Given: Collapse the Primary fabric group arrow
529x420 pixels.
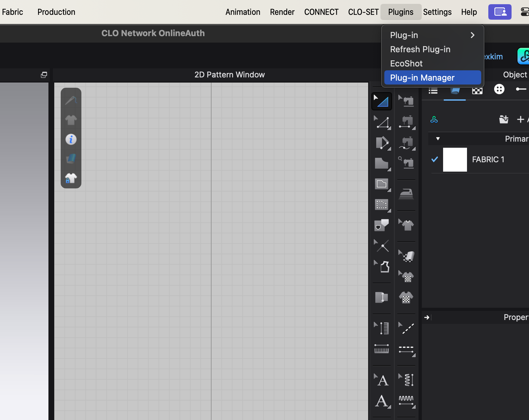Looking at the screenshot, I should (438, 139).
